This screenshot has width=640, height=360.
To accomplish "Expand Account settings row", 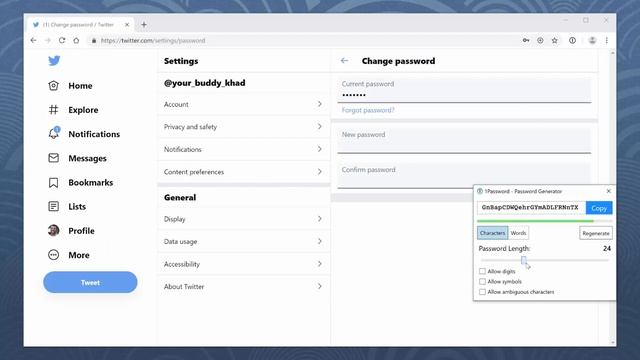I will coord(244,104).
